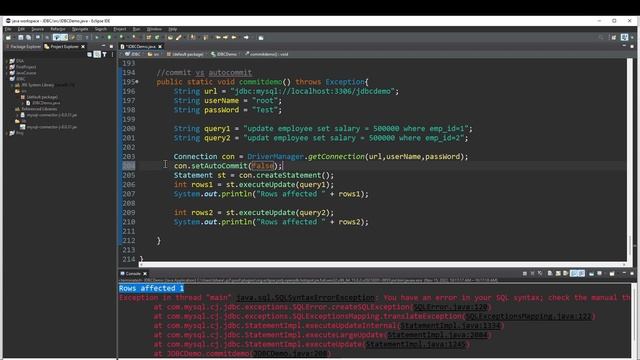
Task: Toggle Link with Editor in Project Explorer
Action: click(97, 54)
